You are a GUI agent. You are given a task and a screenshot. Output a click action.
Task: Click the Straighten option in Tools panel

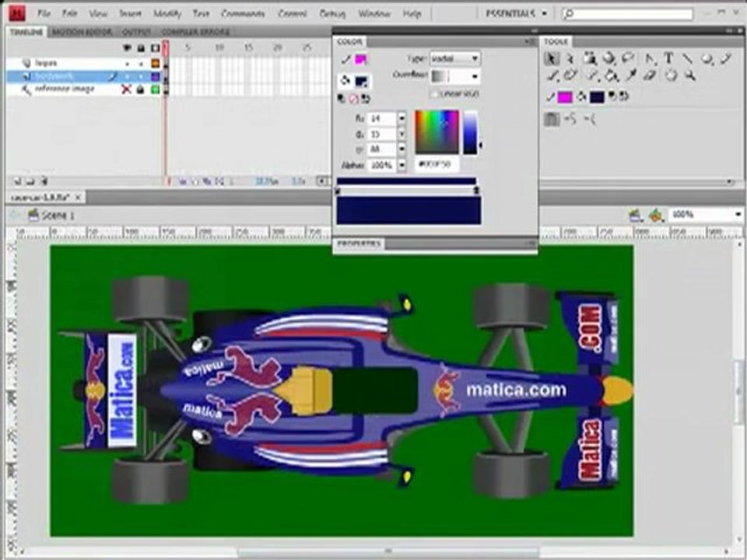590,118
